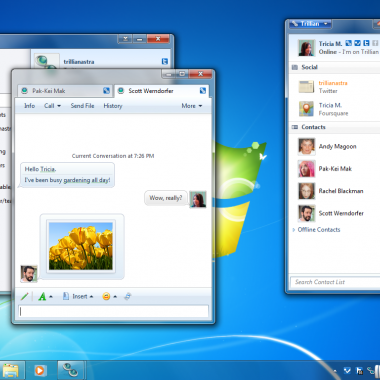The image size is (380, 380).
Task: Open the Insert dropdown menu
Action: click(x=78, y=296)
